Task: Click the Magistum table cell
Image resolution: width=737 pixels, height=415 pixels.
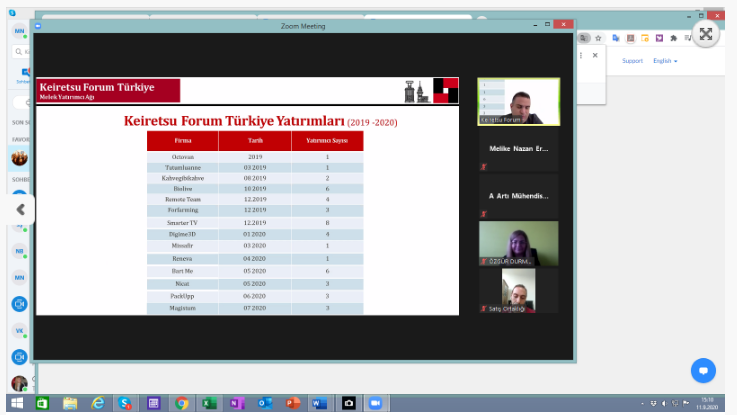Action: point(182,308)
